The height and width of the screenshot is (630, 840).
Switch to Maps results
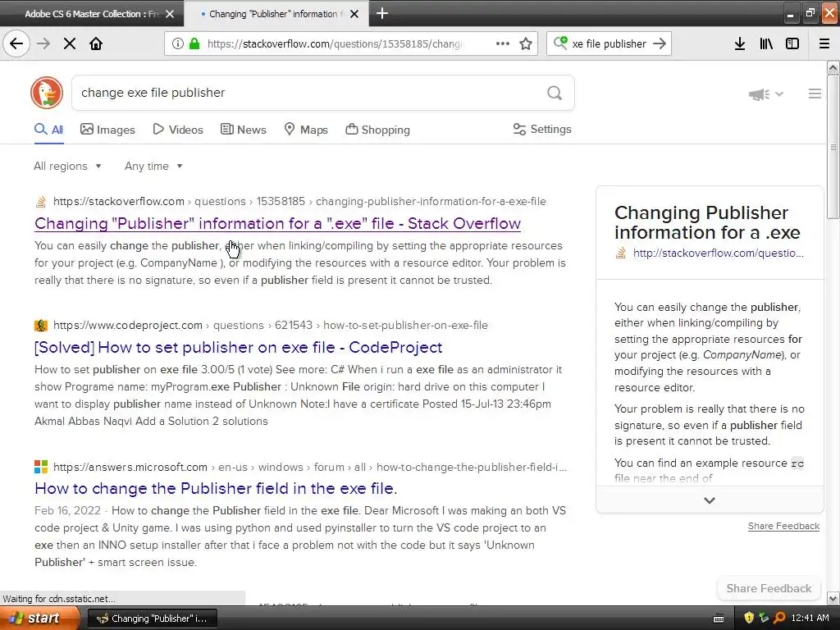point(306,130)
